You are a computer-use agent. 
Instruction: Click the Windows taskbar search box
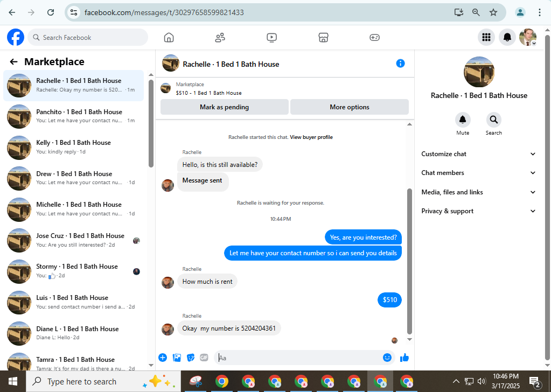pyautogui.click(x=103, y=381)
